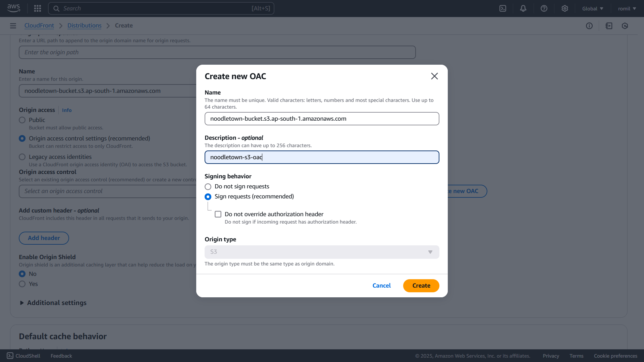Open the tutorials panel icon

[609, 26]
